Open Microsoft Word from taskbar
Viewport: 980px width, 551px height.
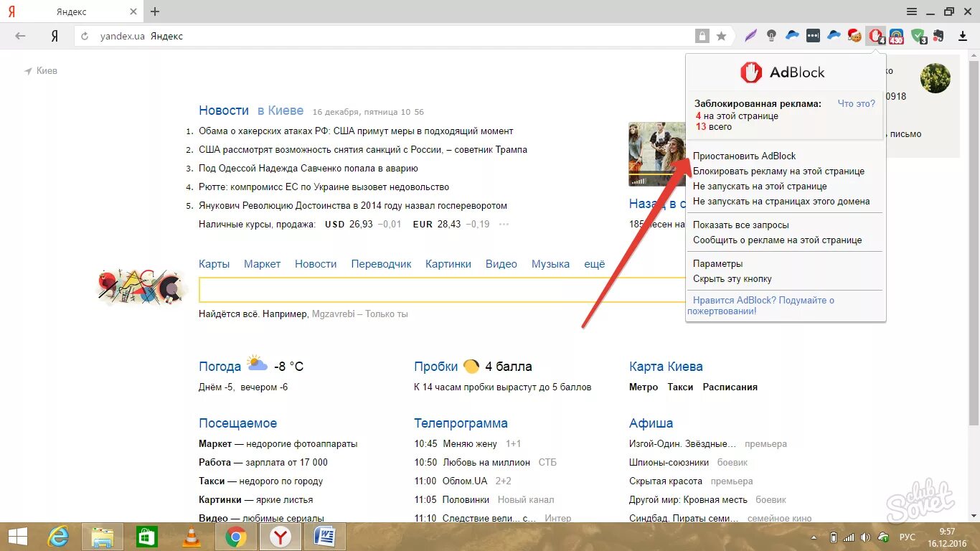click(x=325, y=537)
